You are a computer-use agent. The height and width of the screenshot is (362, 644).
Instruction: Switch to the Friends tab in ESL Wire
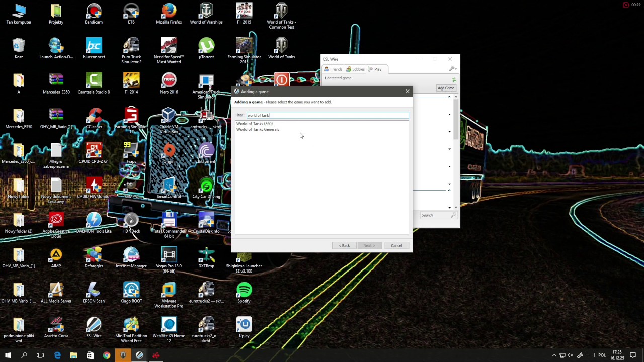click(x=333, y=69)
